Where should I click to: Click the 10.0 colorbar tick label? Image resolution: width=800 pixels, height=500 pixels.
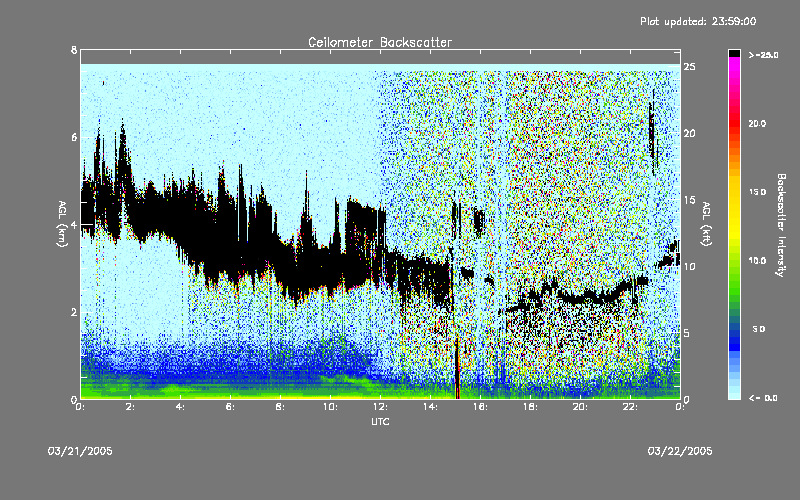[757, 261]
